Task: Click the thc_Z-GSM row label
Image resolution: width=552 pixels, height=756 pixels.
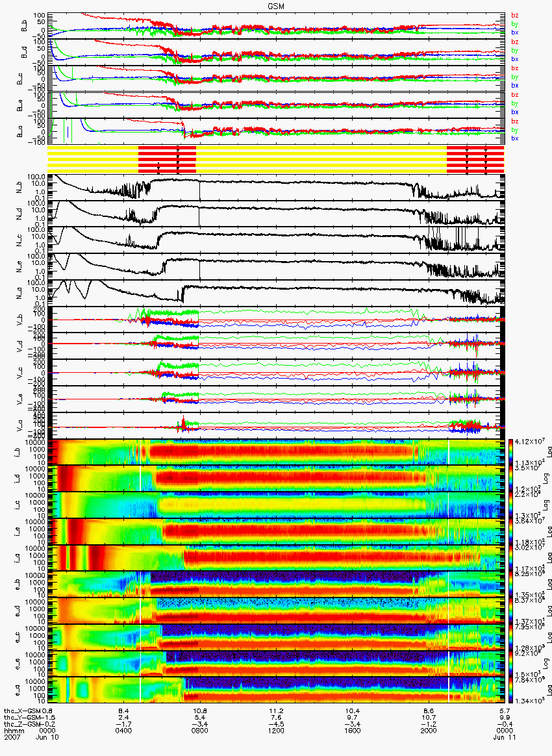Action: (22, 724)
